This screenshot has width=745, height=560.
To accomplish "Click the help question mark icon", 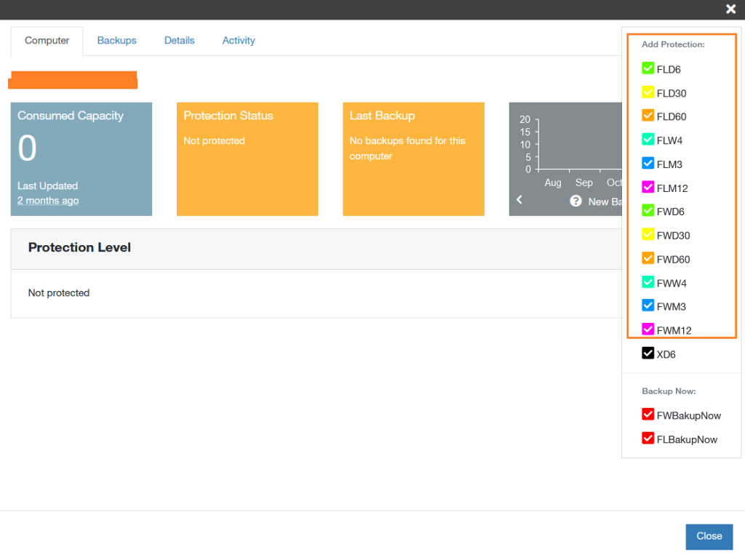I will [x=575, y=201].
